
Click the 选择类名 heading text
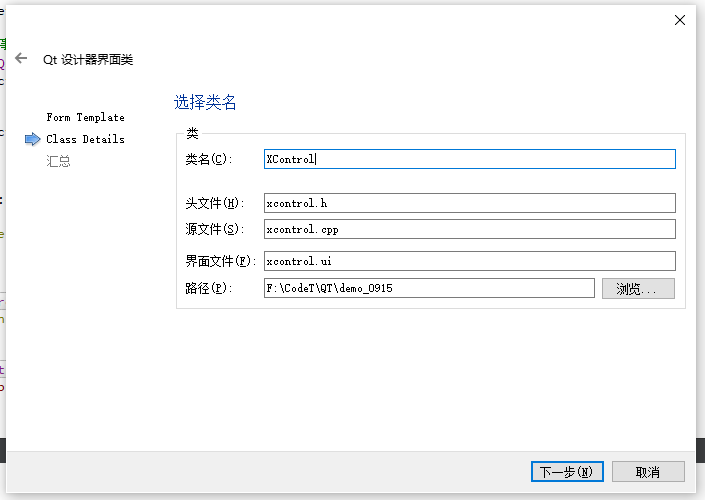point(205,103)
